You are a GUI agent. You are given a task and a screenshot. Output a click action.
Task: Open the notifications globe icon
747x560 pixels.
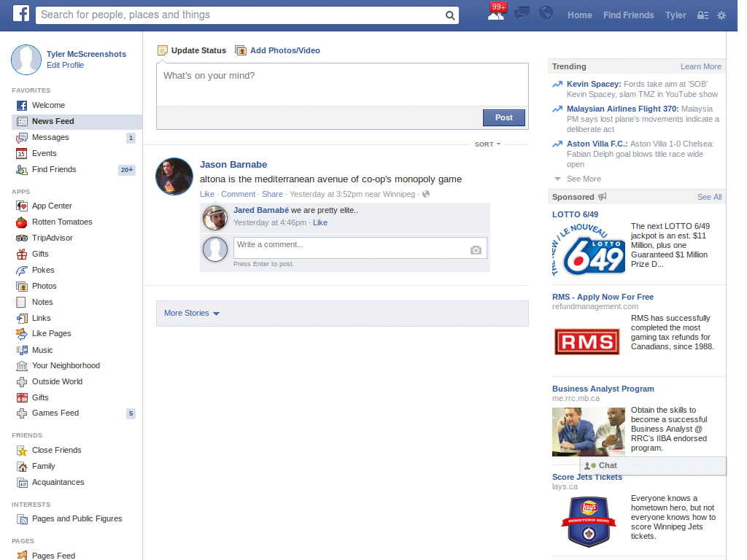pos(546,13)
